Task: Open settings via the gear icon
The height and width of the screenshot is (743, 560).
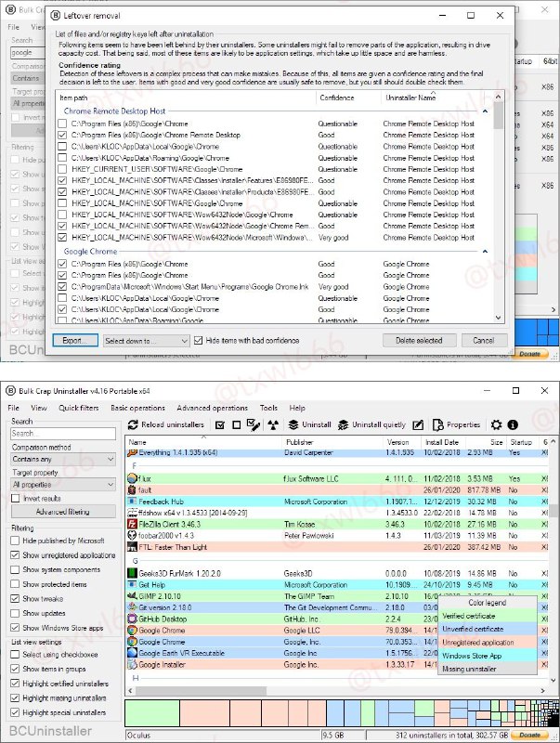Action: (x=496, y=424)
